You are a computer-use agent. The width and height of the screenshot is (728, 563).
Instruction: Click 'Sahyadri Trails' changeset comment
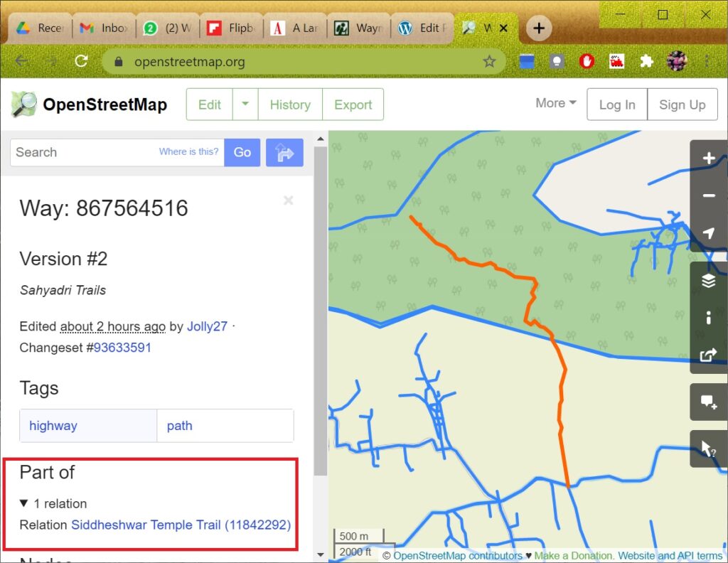tap(63, 290)
